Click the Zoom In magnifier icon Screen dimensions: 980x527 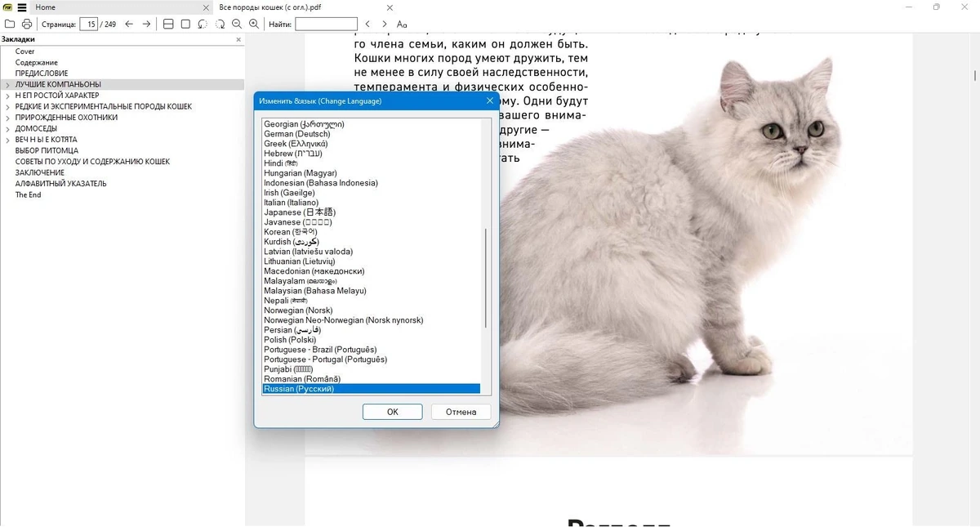tap(254, 24)
